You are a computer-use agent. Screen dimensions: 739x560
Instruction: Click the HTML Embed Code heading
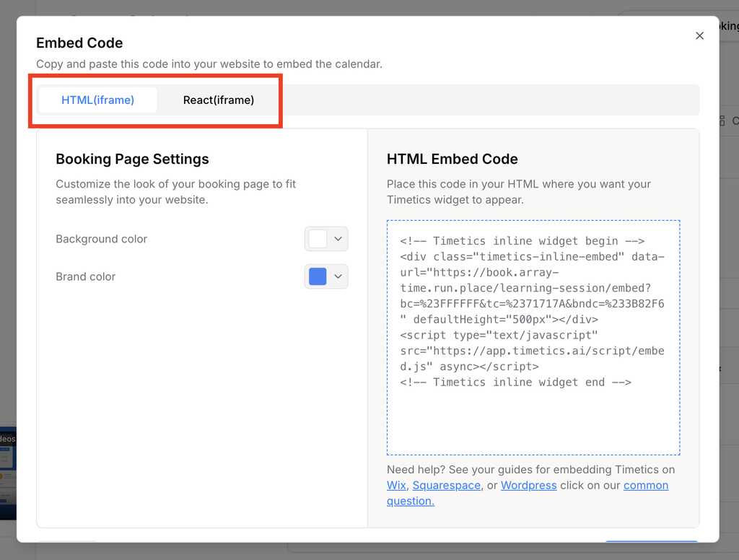click(452, 159)
